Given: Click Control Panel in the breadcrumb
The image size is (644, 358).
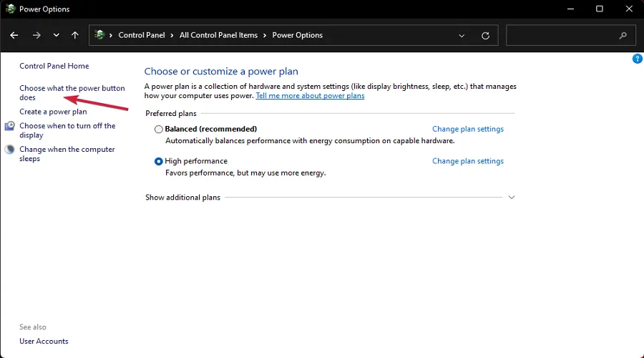Looking at the screenshot, I should (x=142, y=35).
